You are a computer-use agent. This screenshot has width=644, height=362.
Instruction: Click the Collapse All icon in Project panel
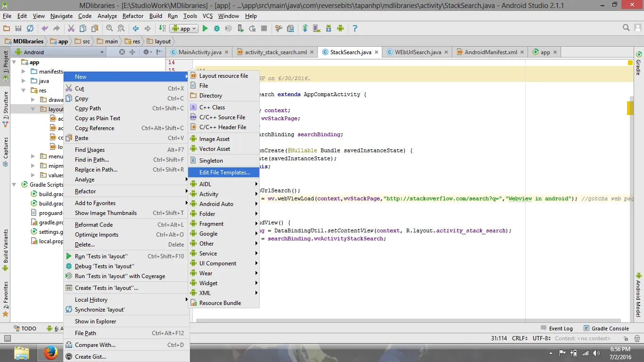132,52
